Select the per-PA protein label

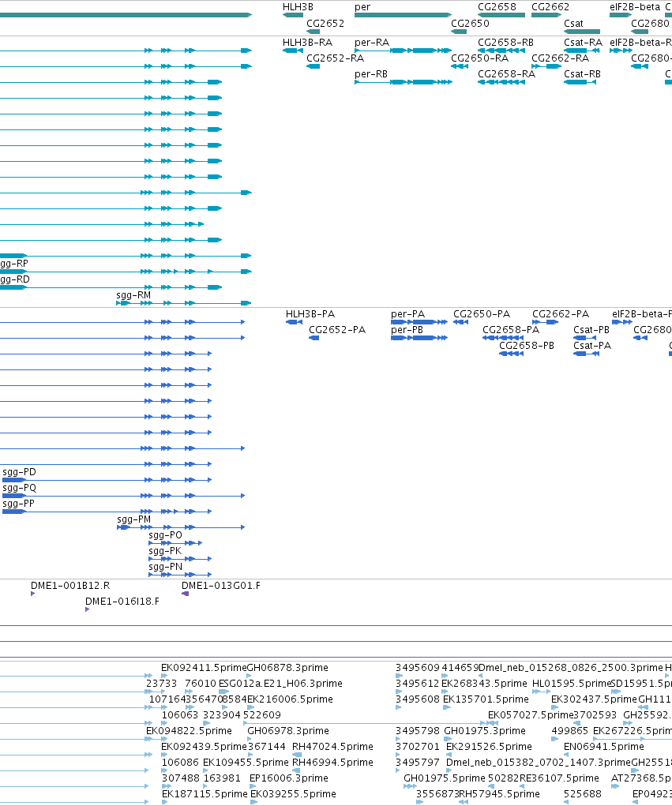tap(407, 313)
